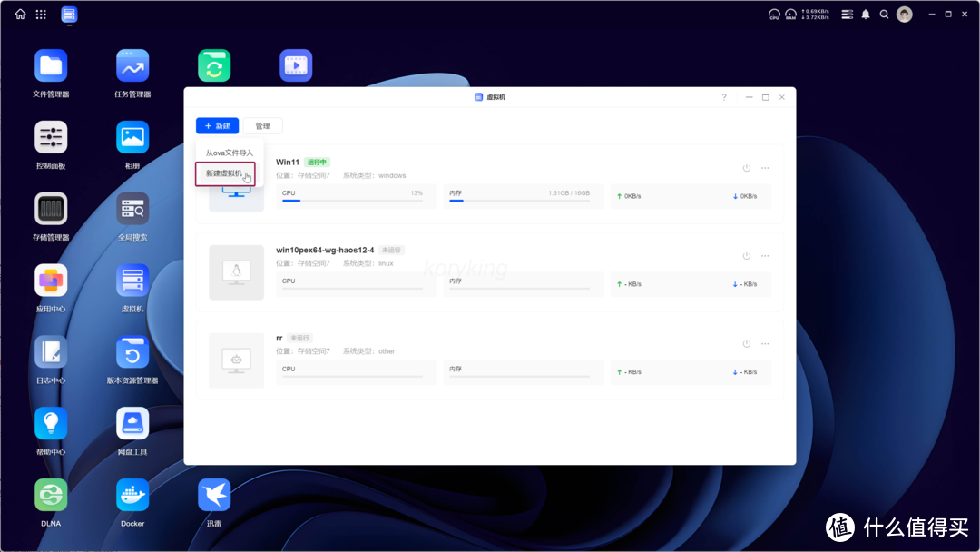
Task: Toggle power for win10pex64-wg-haos12-4 machine
Action: coord(746,256)
